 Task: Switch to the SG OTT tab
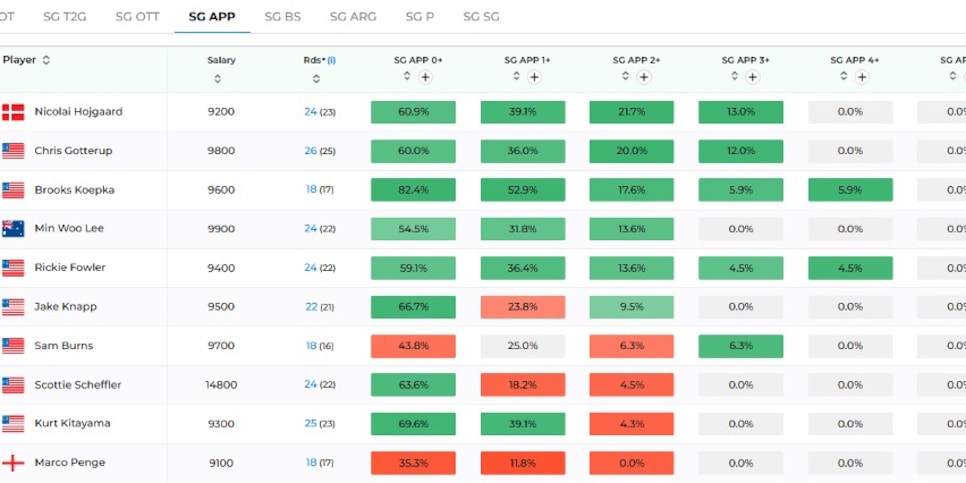pos(137,17)
